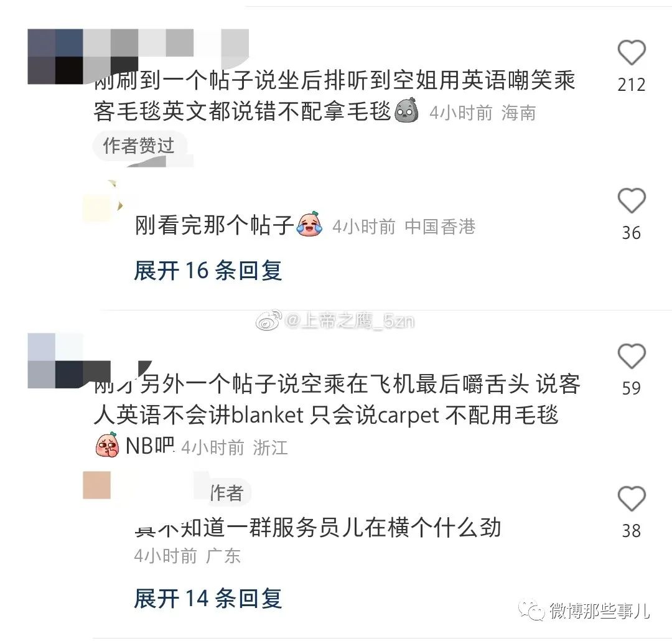Open the author's avatar in the Guangdong reply
672x641 pixels.
point(97,485)
